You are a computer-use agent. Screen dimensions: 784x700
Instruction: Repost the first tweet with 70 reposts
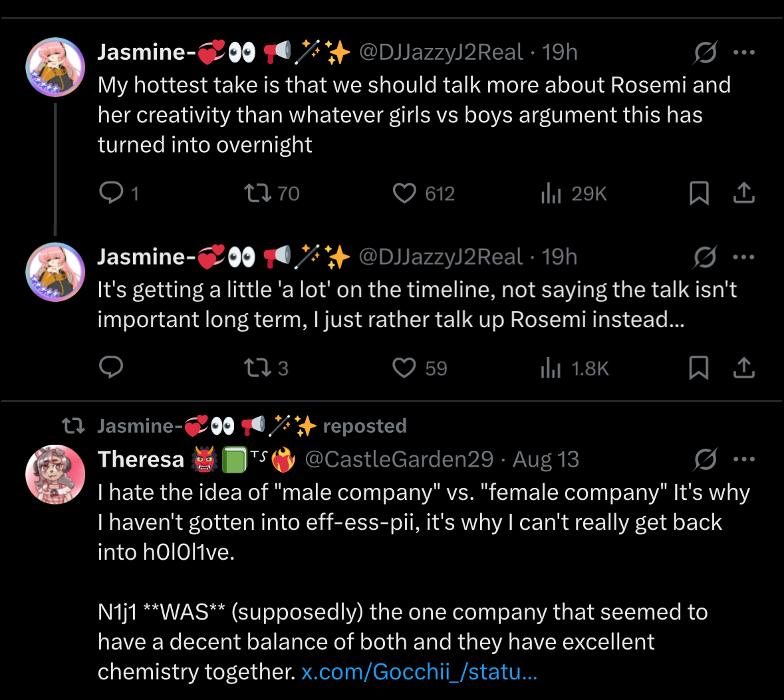pos(257,193)
